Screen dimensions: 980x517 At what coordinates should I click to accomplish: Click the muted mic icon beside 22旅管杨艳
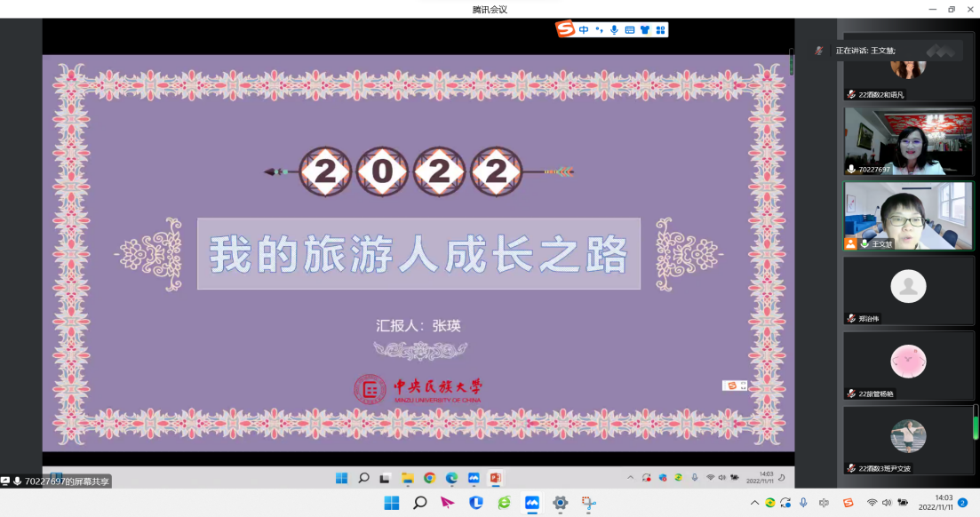point(851,394)
